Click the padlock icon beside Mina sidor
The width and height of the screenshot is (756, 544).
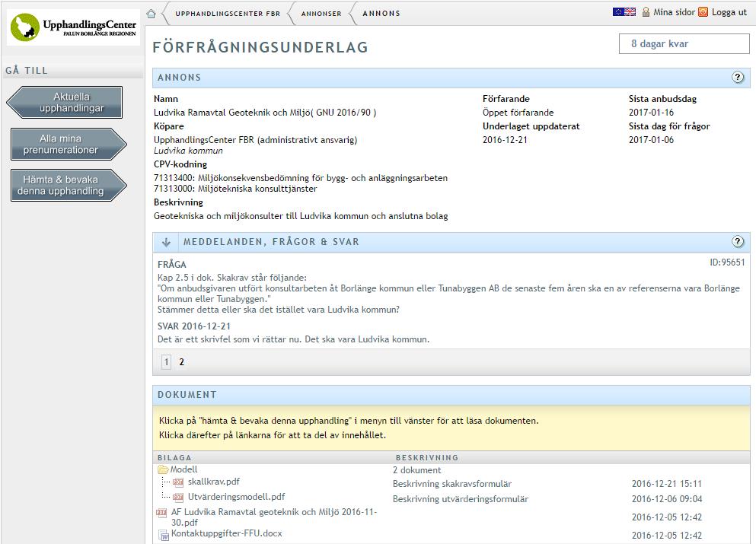[x=646, y=12]
